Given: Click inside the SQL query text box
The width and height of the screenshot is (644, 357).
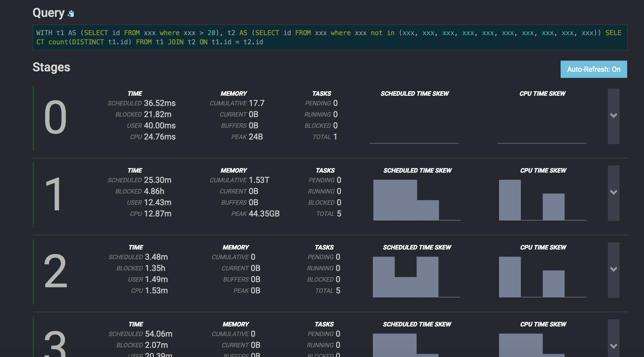Looking at the screenshot, I should click(x=330, y=37).
